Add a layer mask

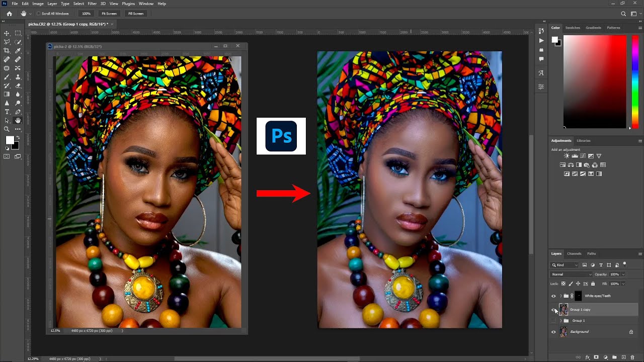tap(596, 357)
